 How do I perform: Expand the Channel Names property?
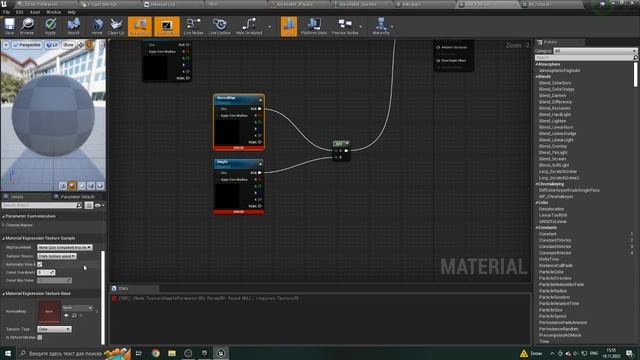[x=3, y=225]
